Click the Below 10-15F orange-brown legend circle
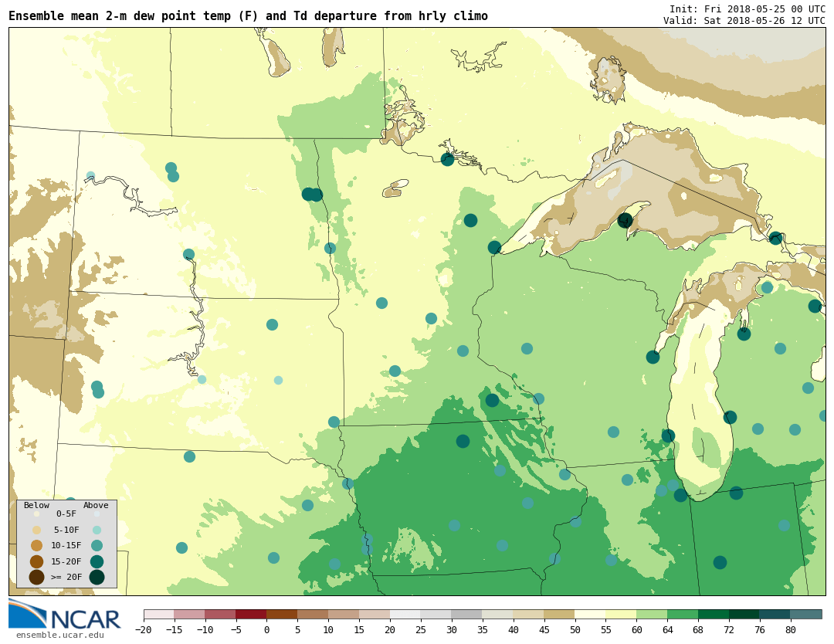This screenshot has width=834, height=644. (37, 546)
